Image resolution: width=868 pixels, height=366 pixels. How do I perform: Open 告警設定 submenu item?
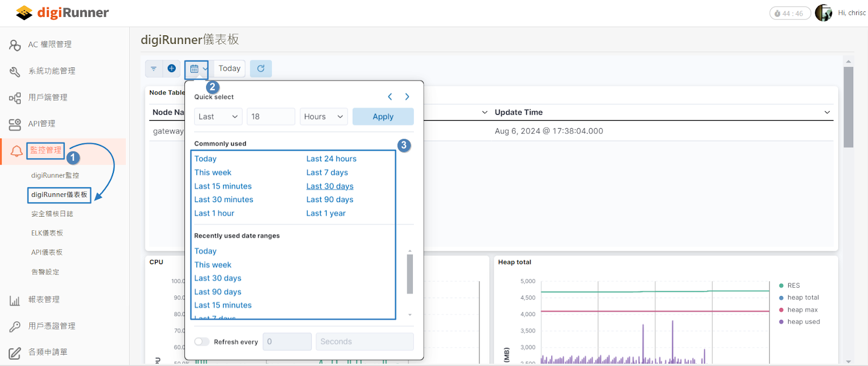(45, 272)
